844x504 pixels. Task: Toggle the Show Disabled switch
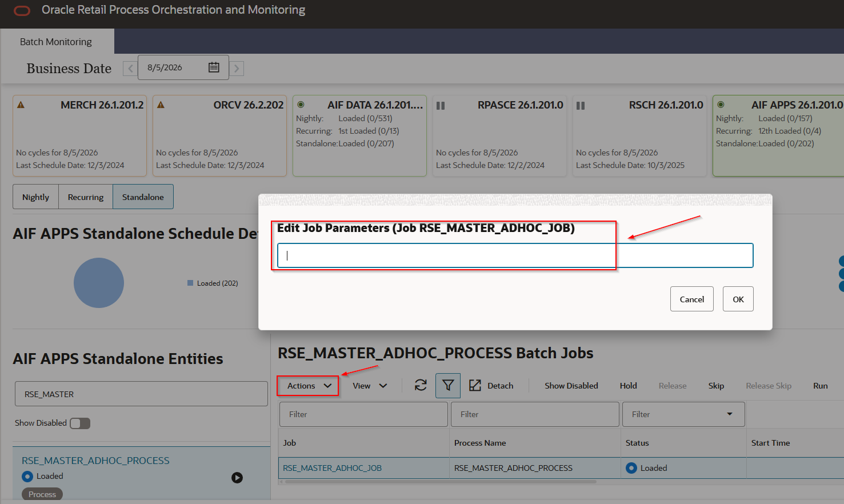tap(80, 423)
